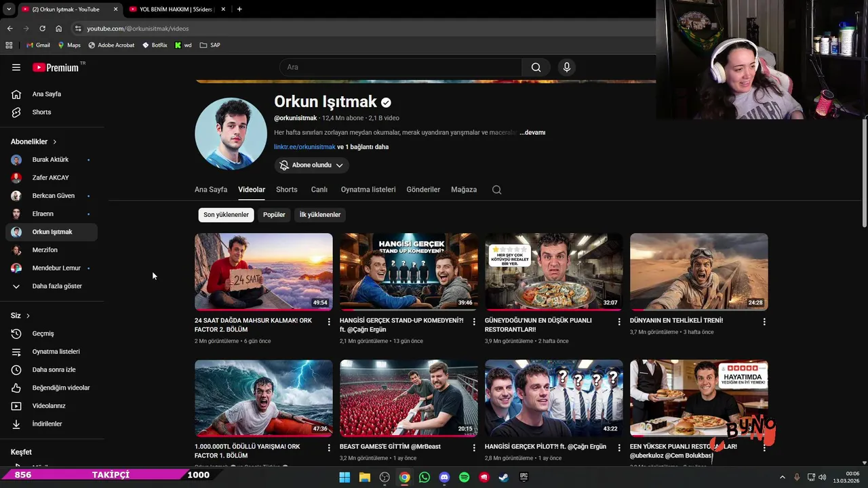
Task: Switch to channel Ana Sayfa tab
Action: 211,190
